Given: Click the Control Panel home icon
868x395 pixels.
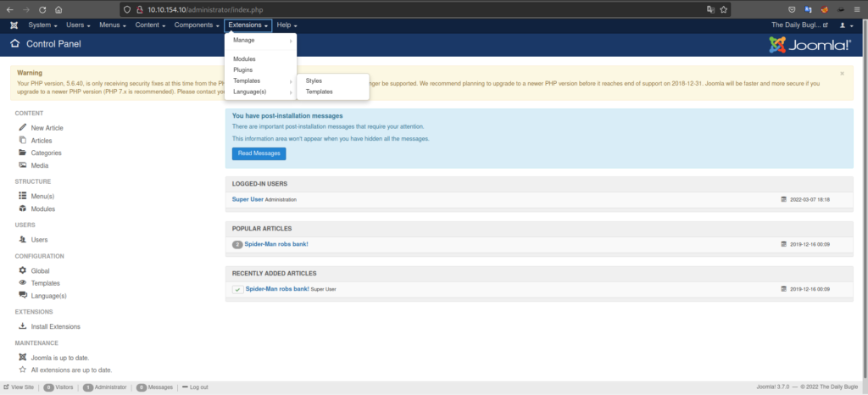Looking at the screenshot, I should pyautogui.click(x=15, y=43).
